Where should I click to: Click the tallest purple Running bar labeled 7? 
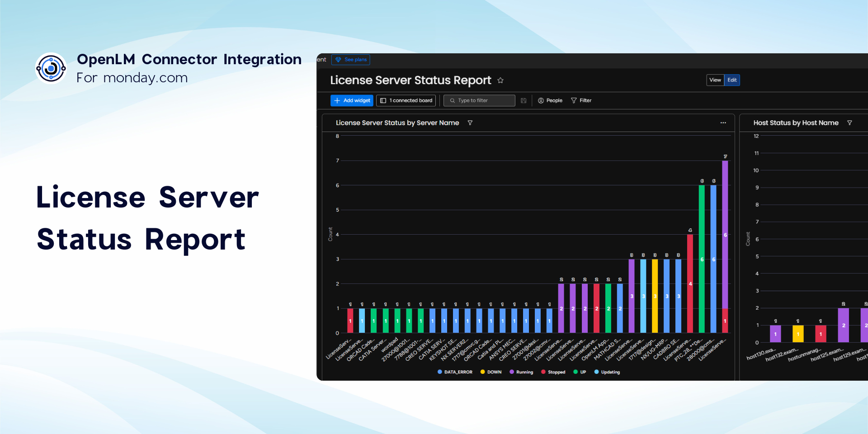(x=725, y=235)
